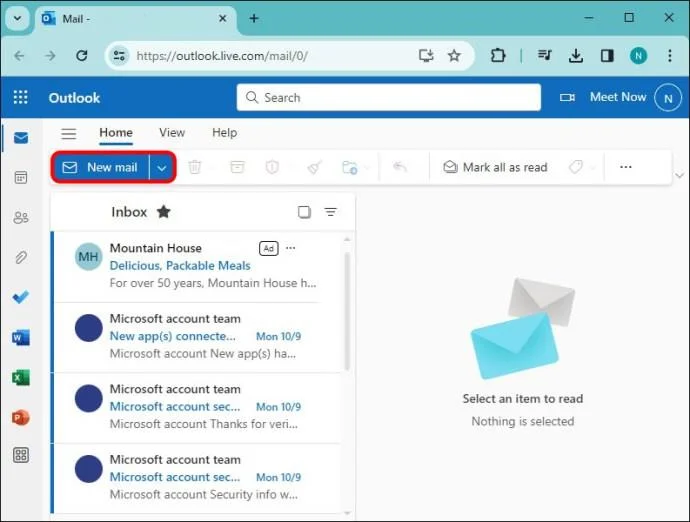Click the Delete trash icon in toolbar
The image size is (690, 522).
[195, 167]
